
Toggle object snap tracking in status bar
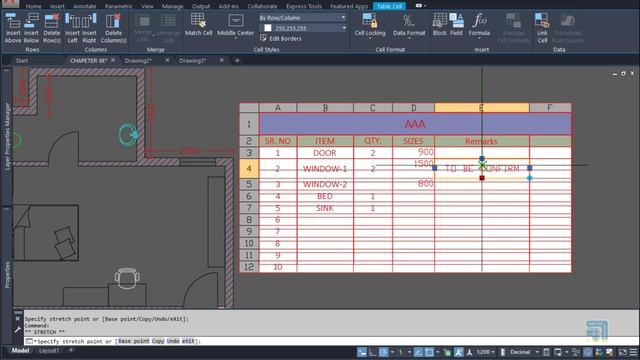point(418,352)
